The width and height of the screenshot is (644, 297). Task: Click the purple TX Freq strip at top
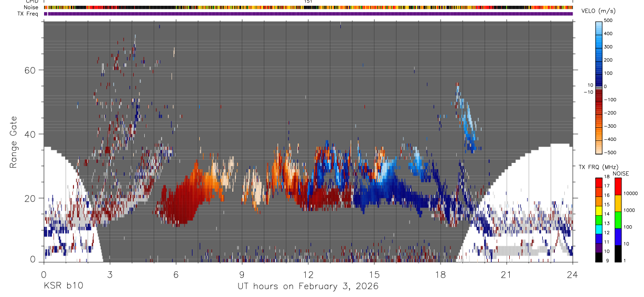coord(308,14)
